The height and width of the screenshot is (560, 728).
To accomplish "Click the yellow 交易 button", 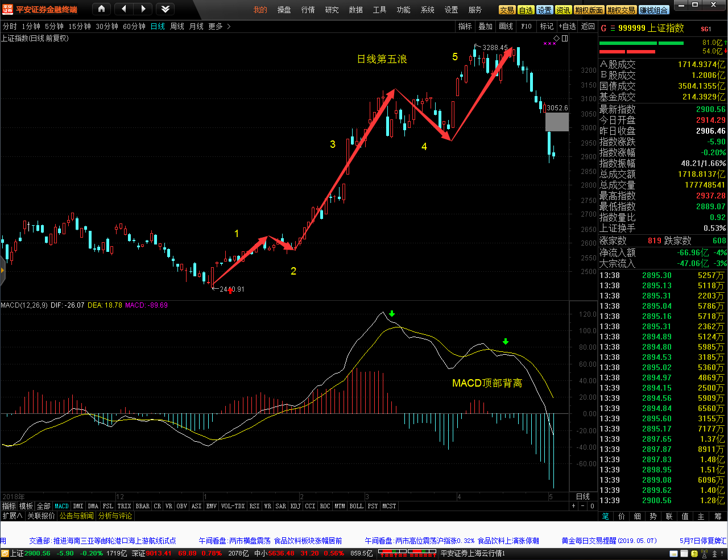I will pos(507,10).
